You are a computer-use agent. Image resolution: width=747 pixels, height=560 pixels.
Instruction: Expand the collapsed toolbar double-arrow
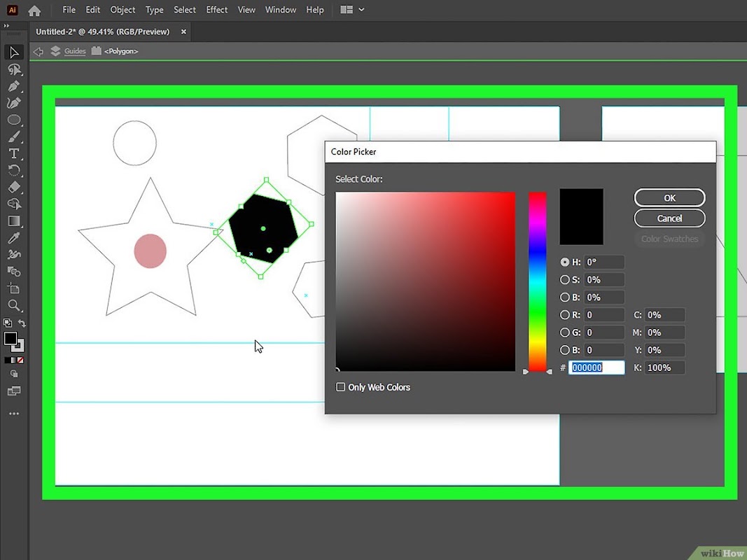click(x=7, y=26)
